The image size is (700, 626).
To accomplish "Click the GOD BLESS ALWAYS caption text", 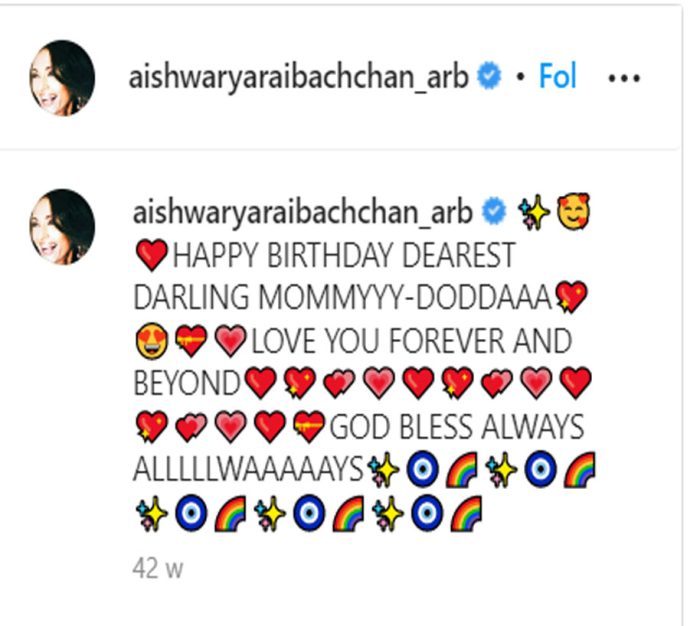I will point(456,427).
